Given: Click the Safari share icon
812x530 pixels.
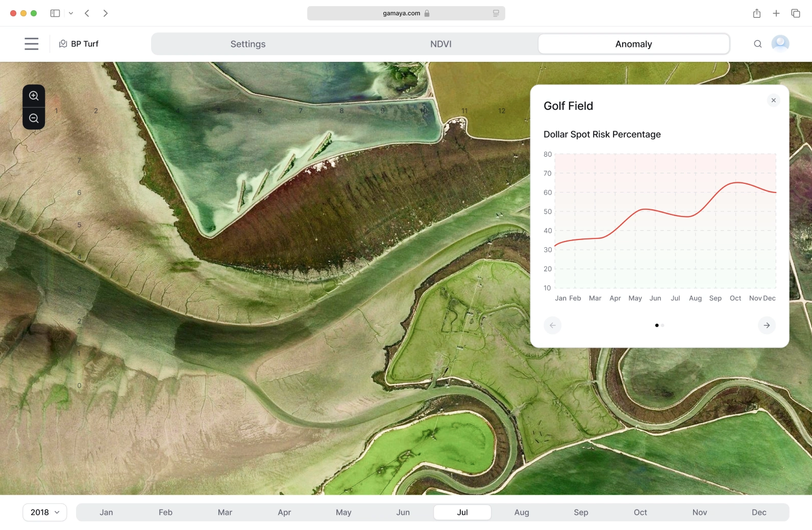Looking at the screenshot, I should [x=757, y=13].
